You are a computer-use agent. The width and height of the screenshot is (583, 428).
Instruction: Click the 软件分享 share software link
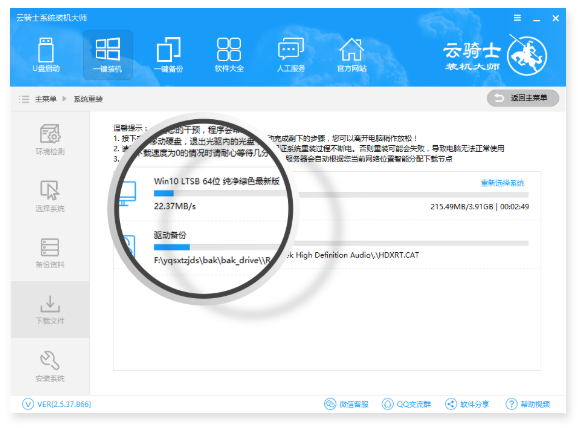[474, 404]
